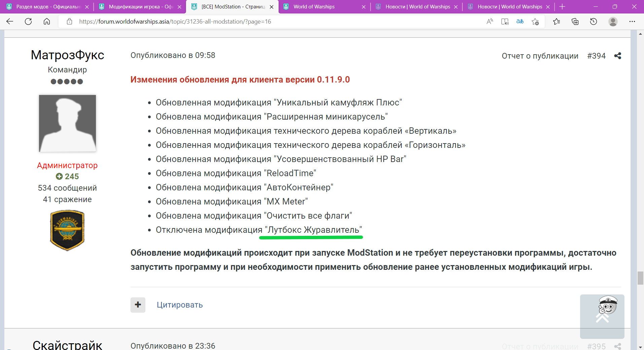Viewport: 644px width, 350px height.
Task: Click МатросФукс avatar image
Action: [x=67, y=123]
